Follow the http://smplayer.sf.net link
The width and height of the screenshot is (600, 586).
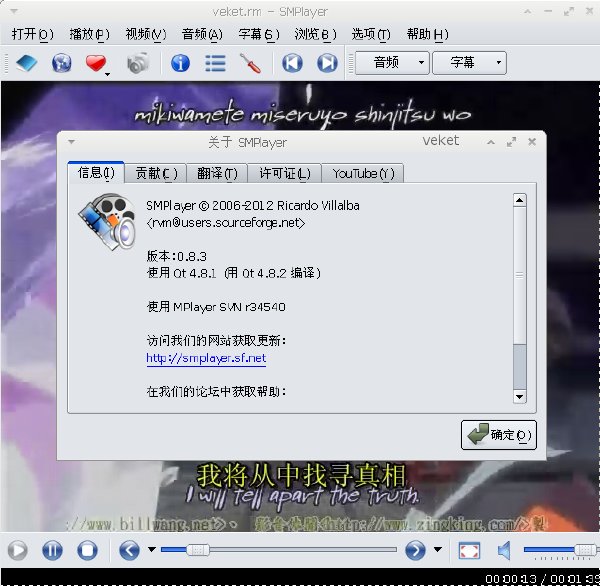pyautogui.click(x=206, y=358)
